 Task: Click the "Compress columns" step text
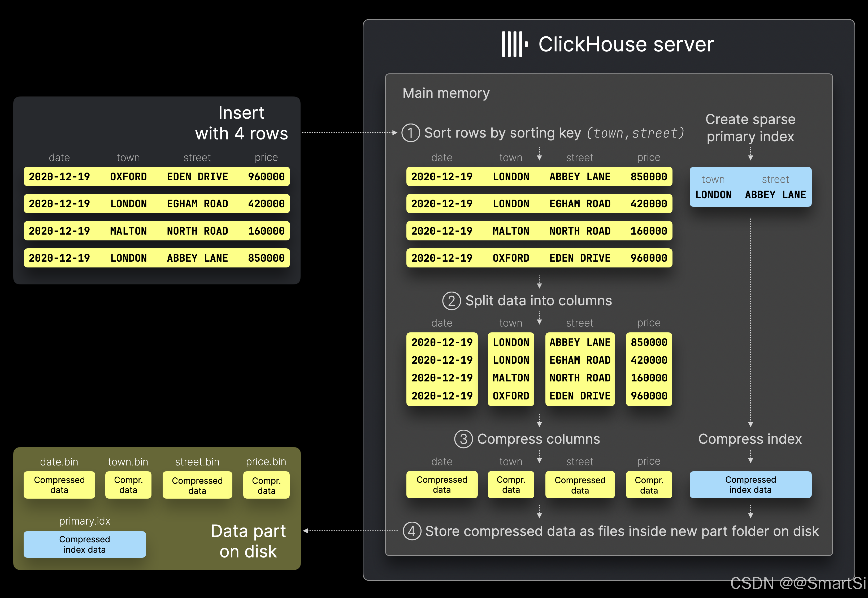[x=539, y=439]
